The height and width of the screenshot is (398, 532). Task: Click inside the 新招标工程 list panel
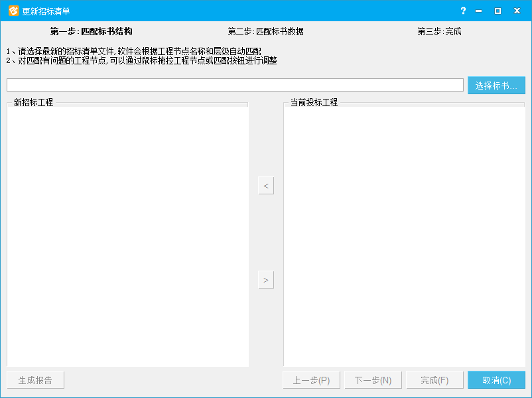128,235
